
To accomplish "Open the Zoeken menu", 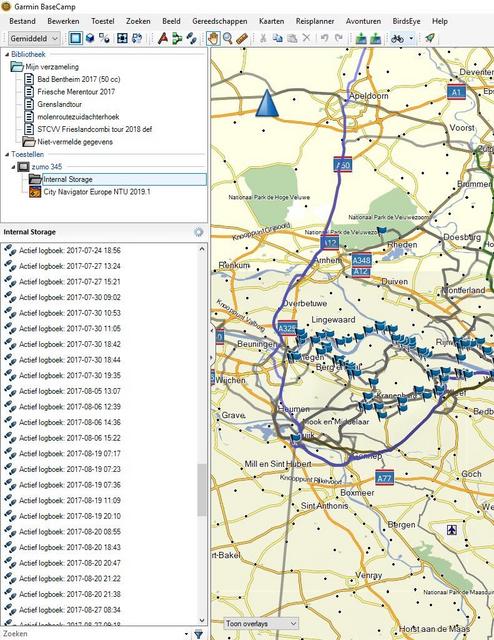I will coord(138,21).
